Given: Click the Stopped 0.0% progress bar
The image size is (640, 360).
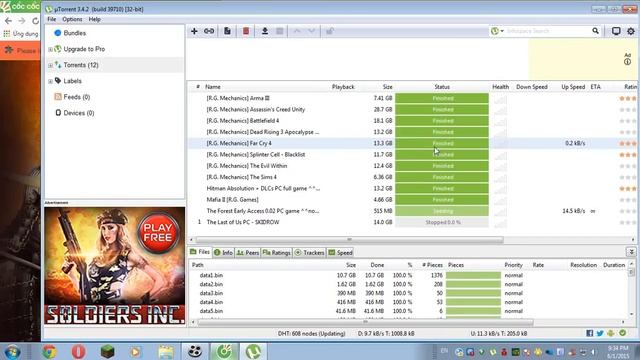Looking at the screenshot, I should pos(442,222).
